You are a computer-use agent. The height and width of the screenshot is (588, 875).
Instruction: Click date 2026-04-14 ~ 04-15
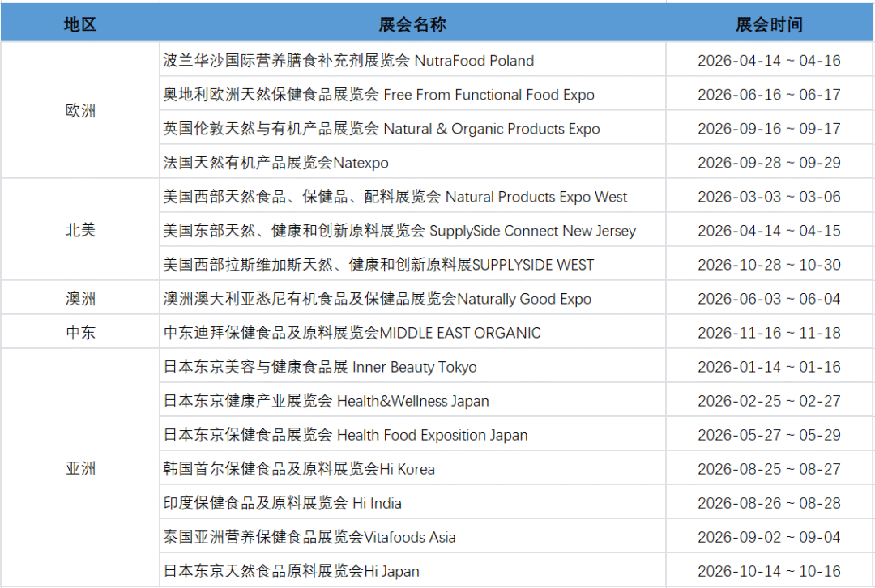(769, 230)
